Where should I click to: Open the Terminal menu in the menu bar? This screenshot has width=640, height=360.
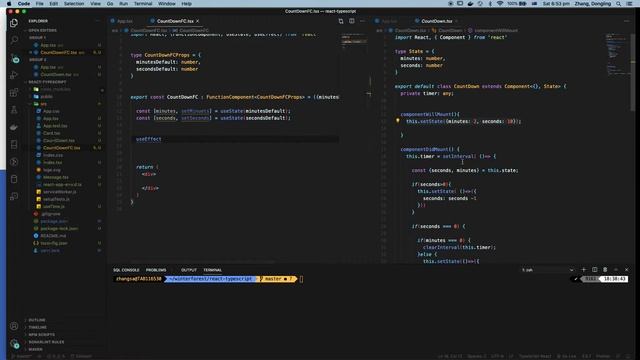pyautogui.click(x=143, y=4)
